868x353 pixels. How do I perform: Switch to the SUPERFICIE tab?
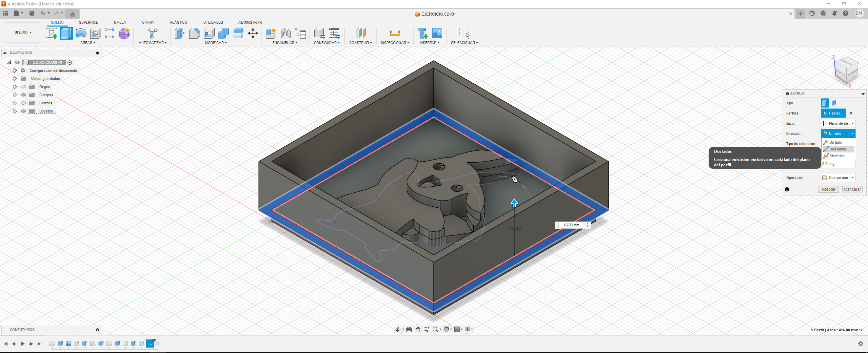click(88, 22)
